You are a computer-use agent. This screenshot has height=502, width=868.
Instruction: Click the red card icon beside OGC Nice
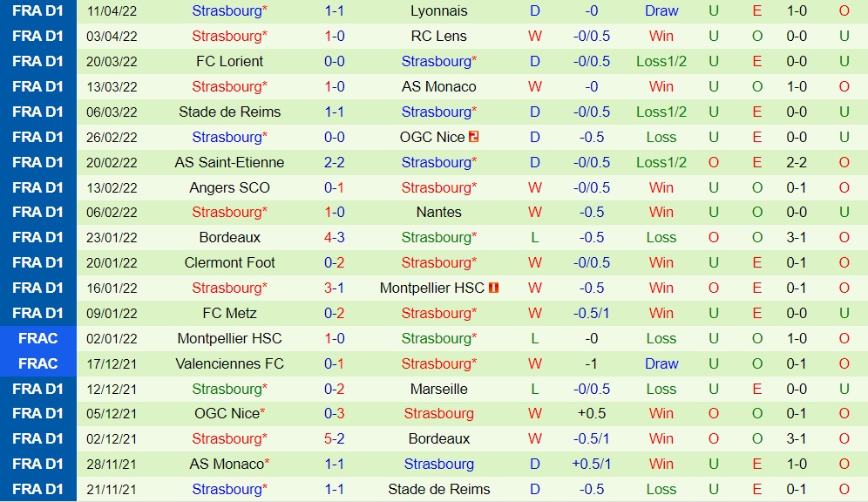(x=474, y=137)
